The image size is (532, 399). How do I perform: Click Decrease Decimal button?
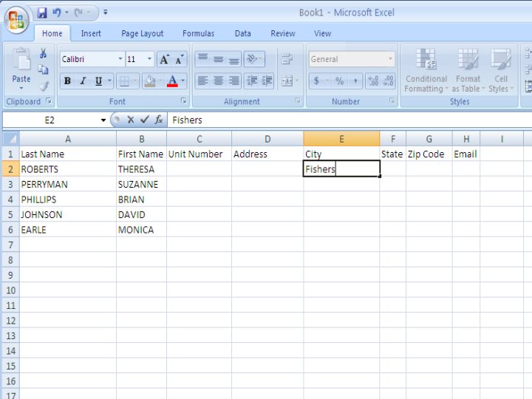388,81
